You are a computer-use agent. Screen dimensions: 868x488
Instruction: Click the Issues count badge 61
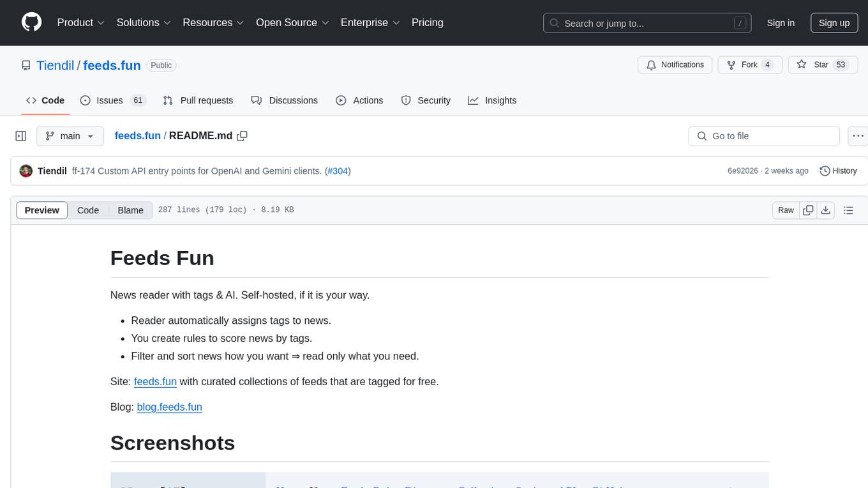(x=137, y=100)
